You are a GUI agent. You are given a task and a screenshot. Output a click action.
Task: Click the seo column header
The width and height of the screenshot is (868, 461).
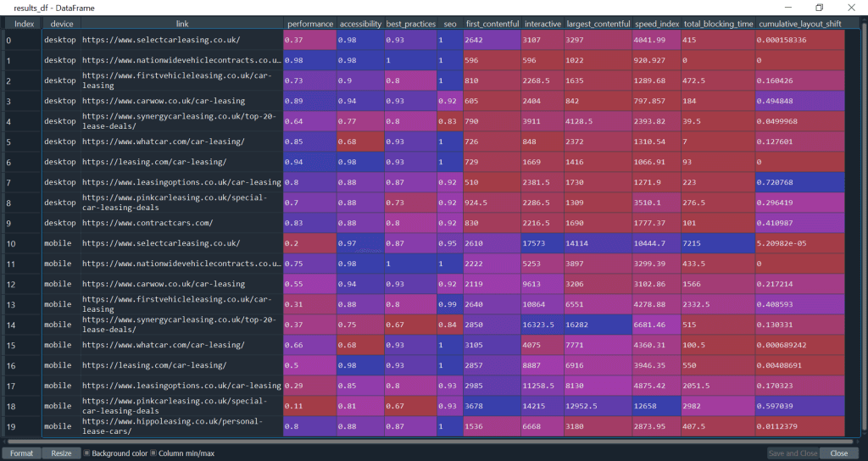[450, 24]
